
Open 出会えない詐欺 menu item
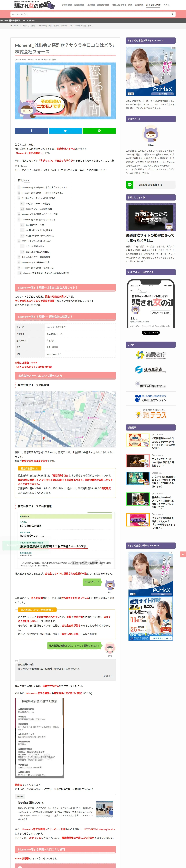tap(153, 5)
